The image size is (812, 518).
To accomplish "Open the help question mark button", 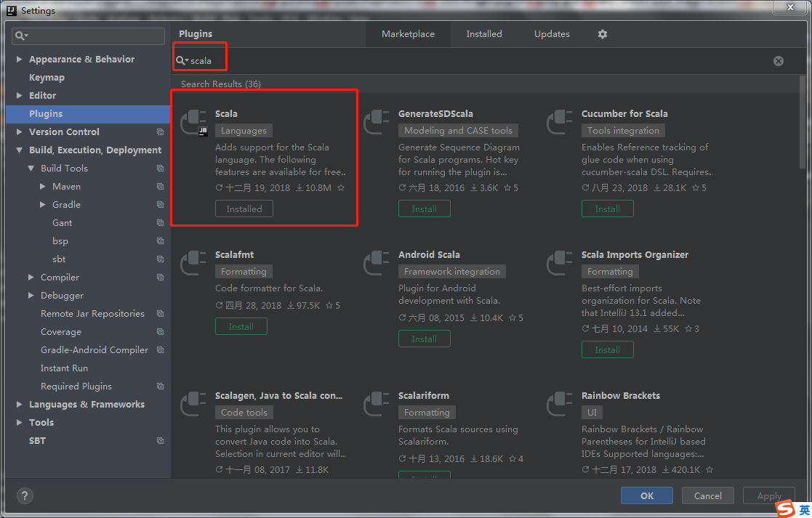I will (x=24, y=495).
